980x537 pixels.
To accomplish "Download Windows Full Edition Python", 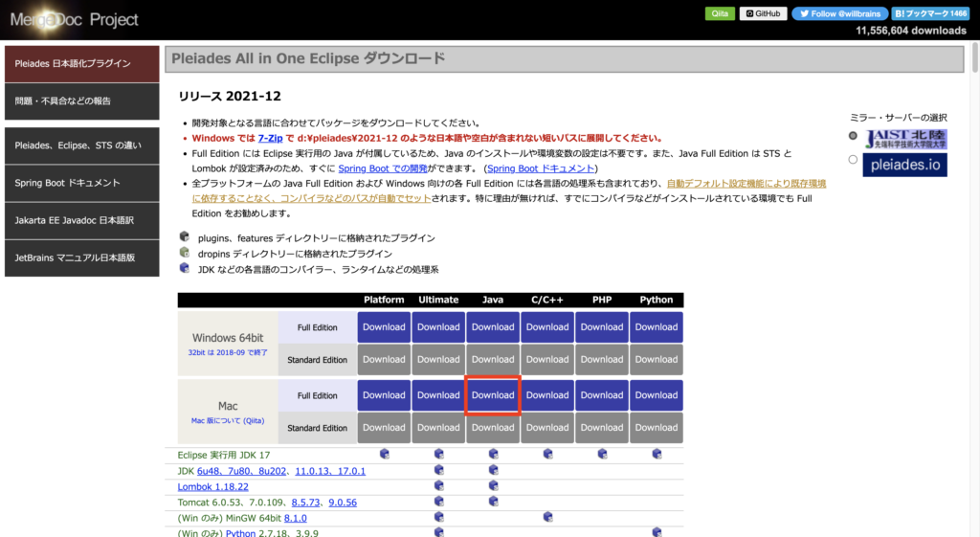I will (657, 327).
